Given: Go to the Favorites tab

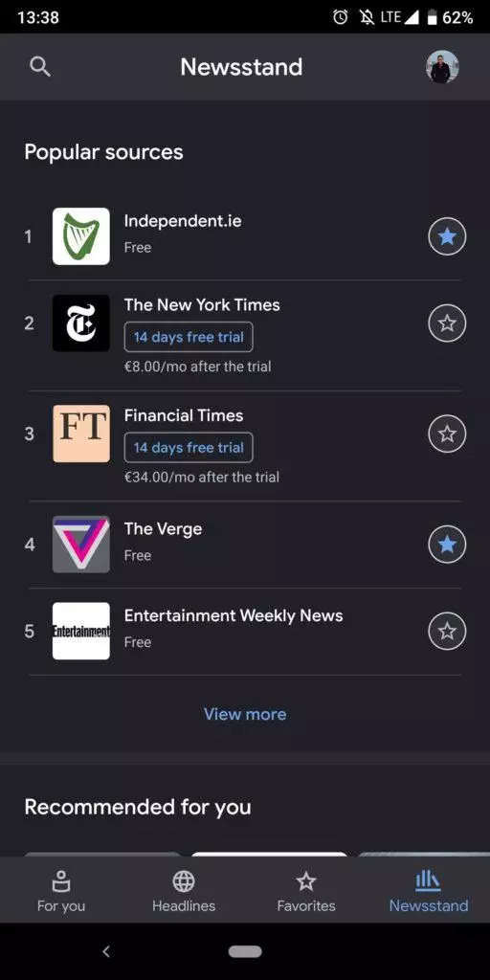Looking at the screenshot, I should (306, 891).
